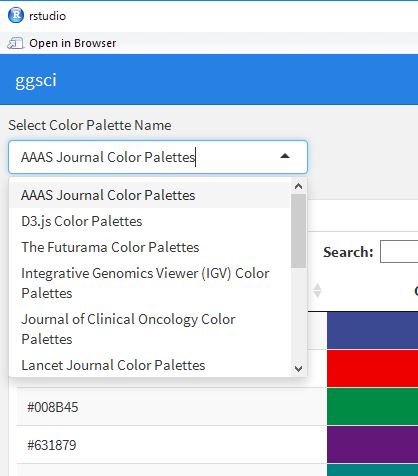
Task: Focus the table Search input box
Action: click(x=399, y=251)
